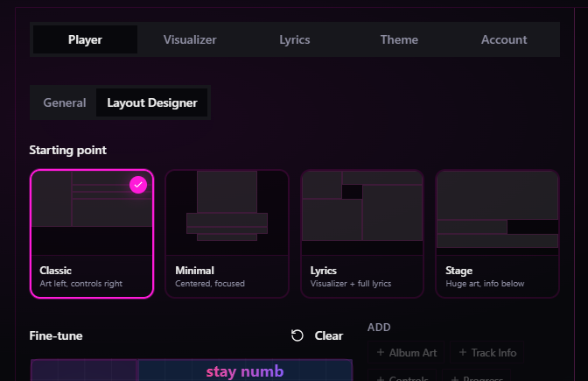Click the 'Fine-tune' heading

pos(56,335)
